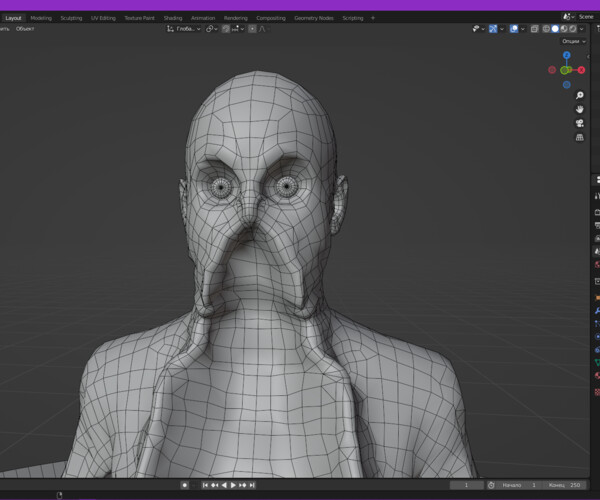Switch to the Sculpting workspace tab

tap(71, 18)
